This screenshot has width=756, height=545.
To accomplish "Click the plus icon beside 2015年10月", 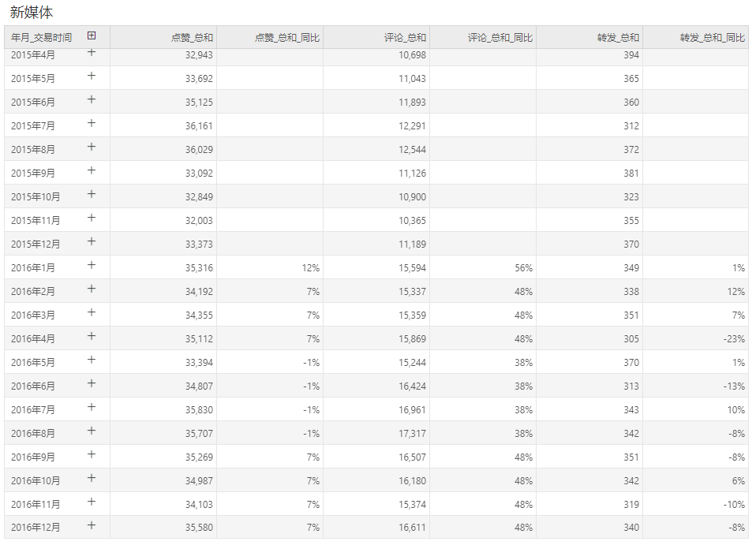I will (91, 194).
